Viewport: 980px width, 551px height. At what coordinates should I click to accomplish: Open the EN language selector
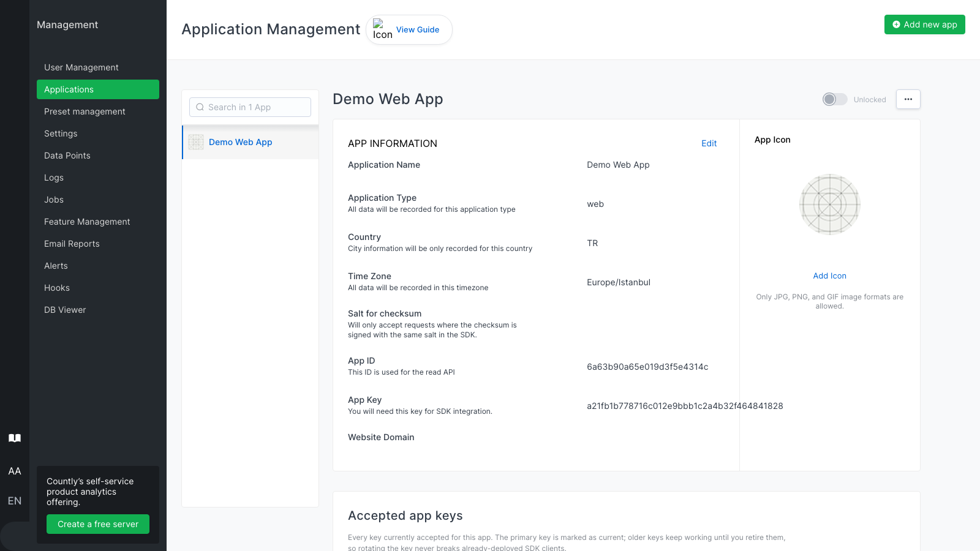pos(15,501)
